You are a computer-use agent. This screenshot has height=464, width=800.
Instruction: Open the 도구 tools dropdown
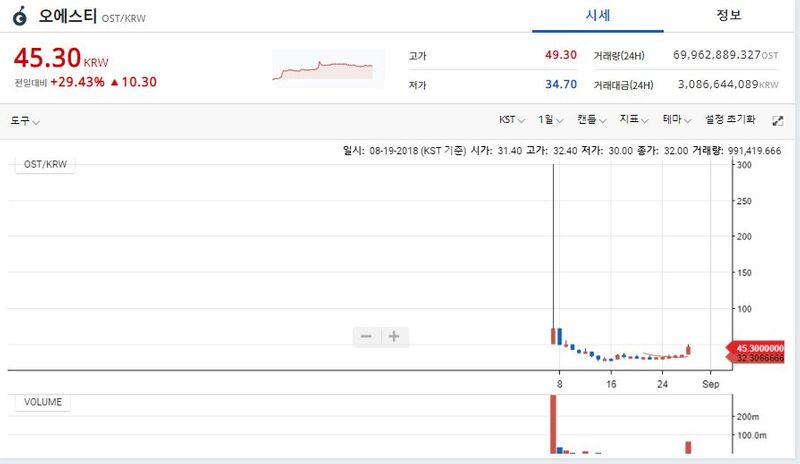coord(25,120)
